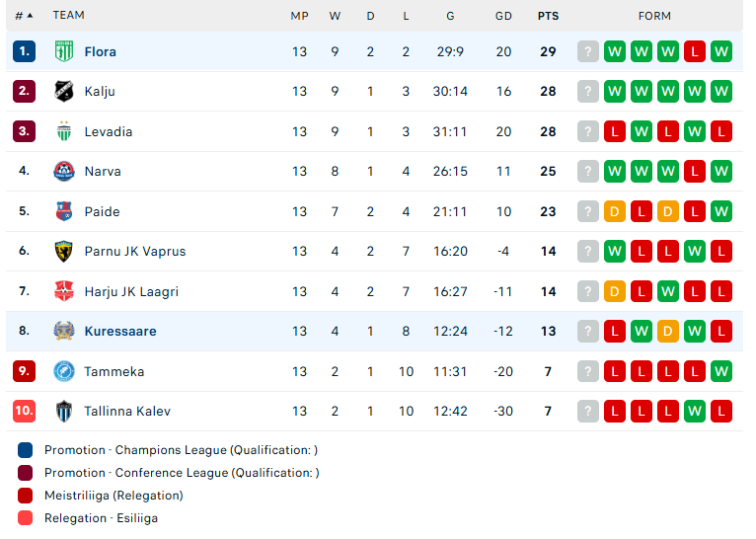The width and height of the screenshot is (756, 539).
Task: Open Levadia's green crest icon
Action: click(63, 131)
